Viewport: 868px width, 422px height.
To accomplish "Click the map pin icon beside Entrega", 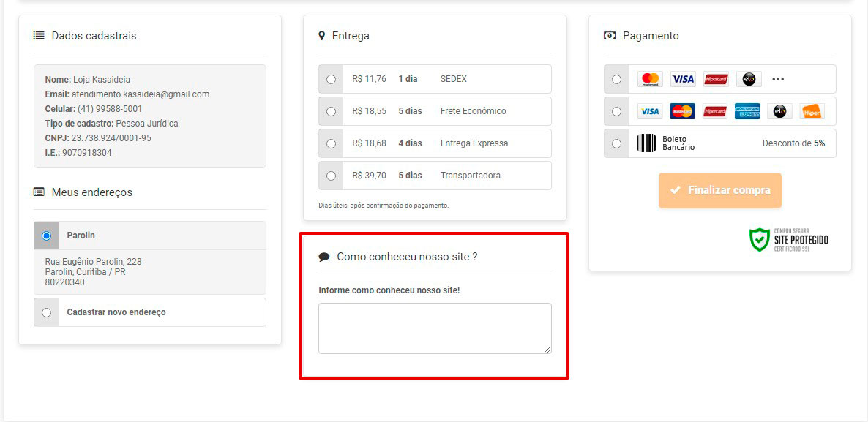I will click(x=322, y=36).
